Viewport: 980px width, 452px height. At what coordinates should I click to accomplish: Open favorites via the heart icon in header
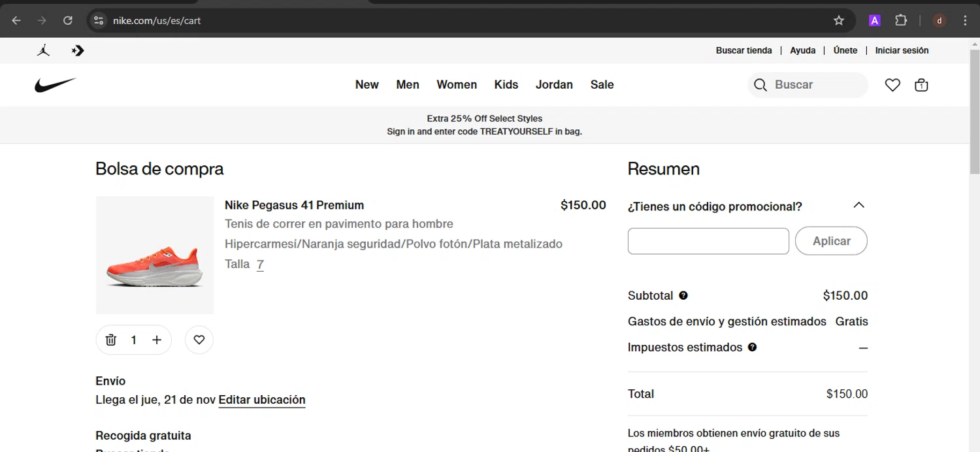click(892, 85)
